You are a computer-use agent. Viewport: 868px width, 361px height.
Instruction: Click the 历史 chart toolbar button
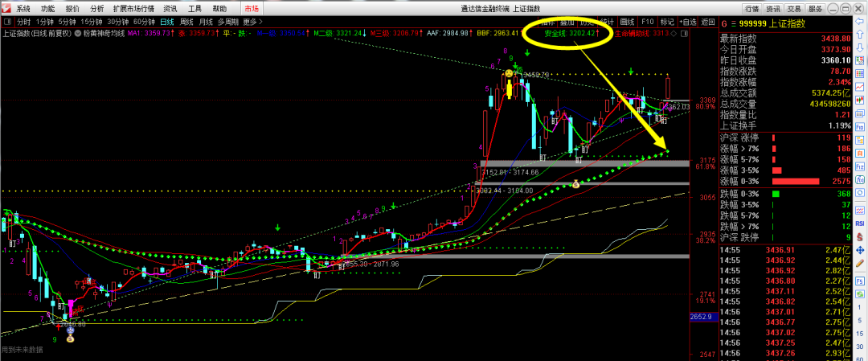click(x=586, y=23)
